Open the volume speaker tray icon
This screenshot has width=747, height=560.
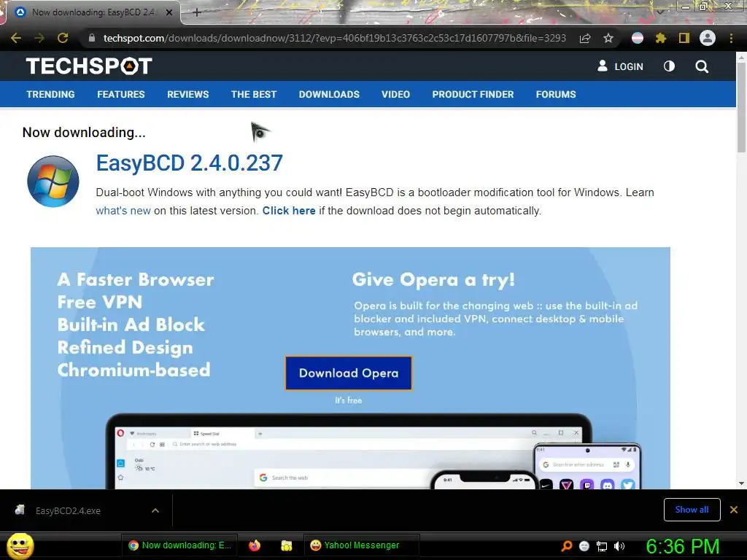coord(619,546)
